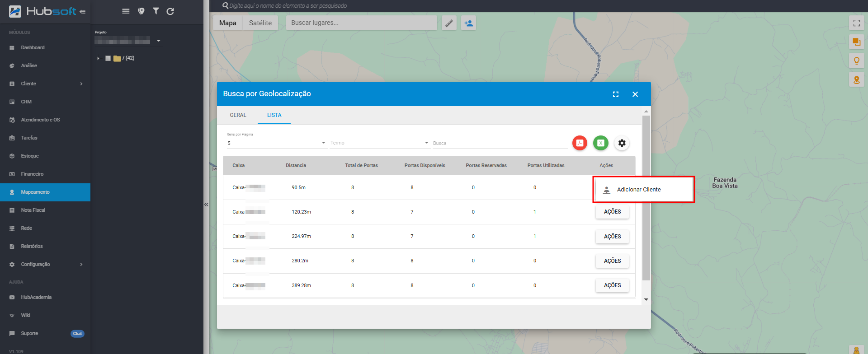Screen dimensions: 868x354
Task: Choose Adicionar Cliente from the actions menu
Action: click(644, 190)
